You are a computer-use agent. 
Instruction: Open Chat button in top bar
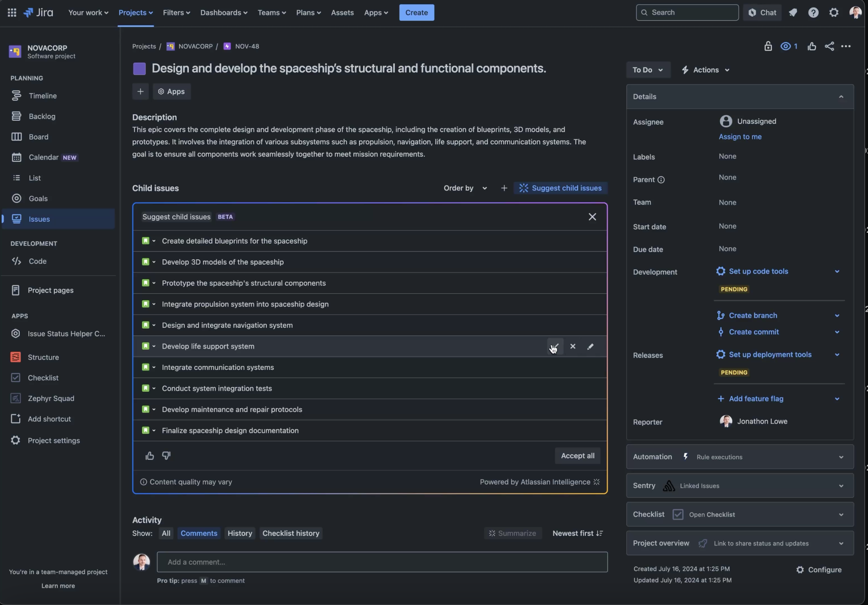[x=762, y=12]
